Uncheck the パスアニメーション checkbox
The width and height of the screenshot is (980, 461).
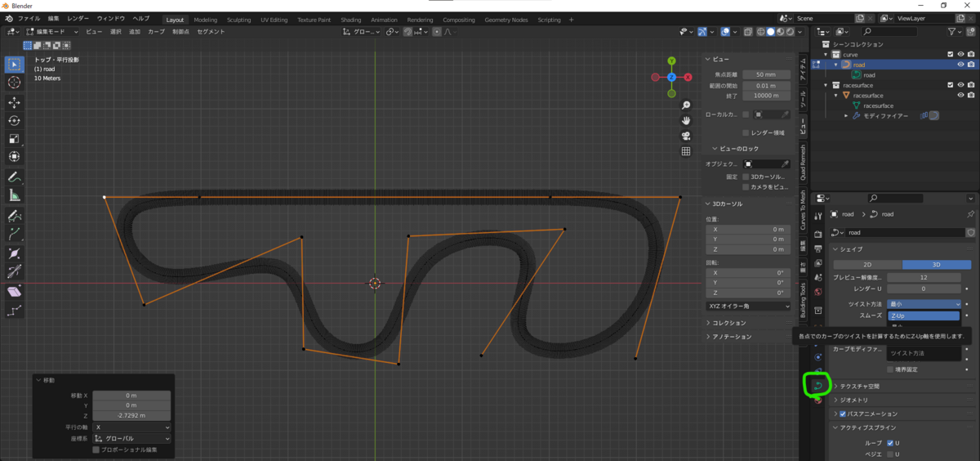842,414
